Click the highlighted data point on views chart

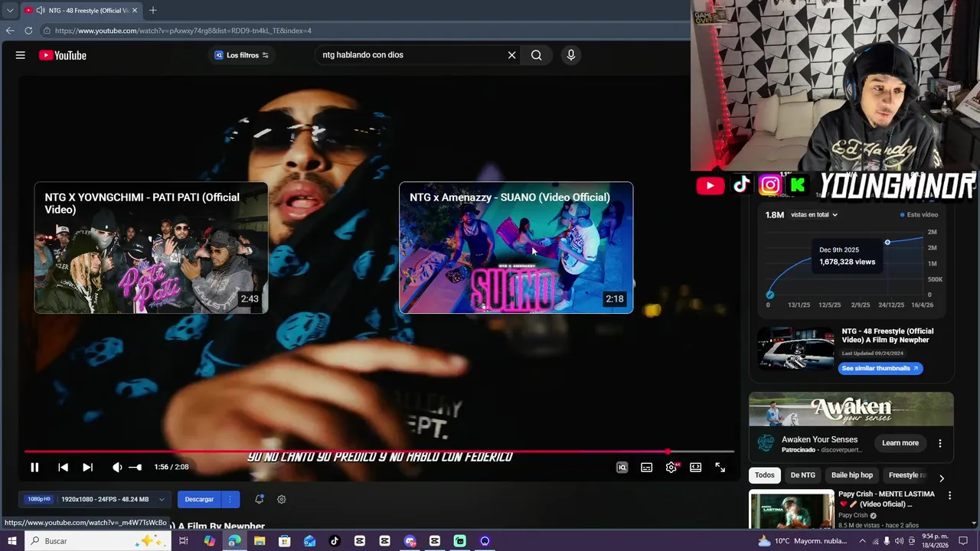click(887, 243)
